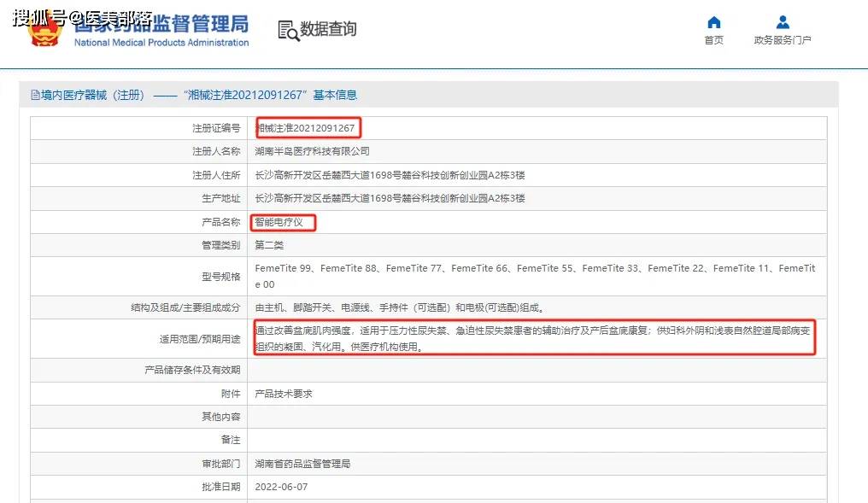Click the 政务服务门户 text link
Viewport: 868px width, 503px height.
tap(783, 40)
